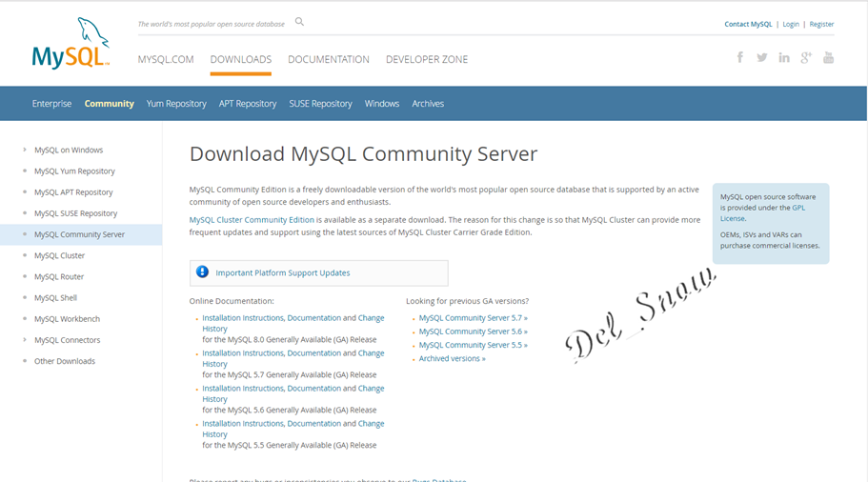Open MySQL Shell in sidebar
This screenshot has width=868, height=482.
[56, 298]
